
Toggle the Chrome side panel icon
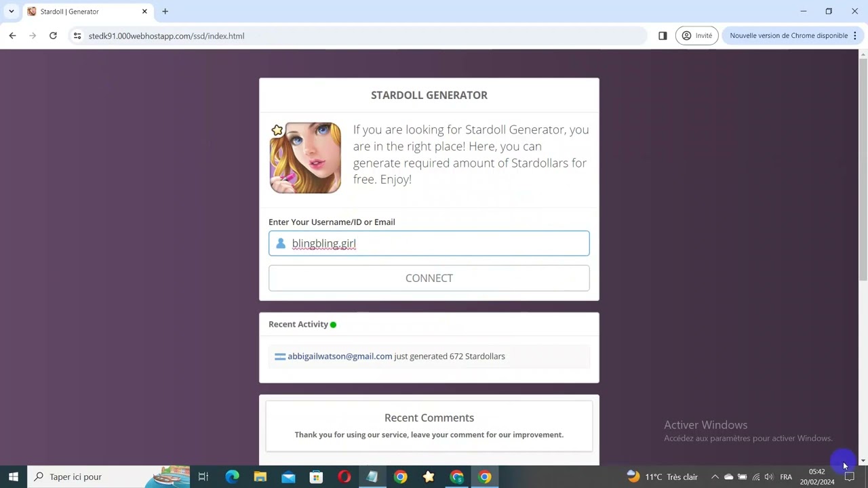[663, 36]
